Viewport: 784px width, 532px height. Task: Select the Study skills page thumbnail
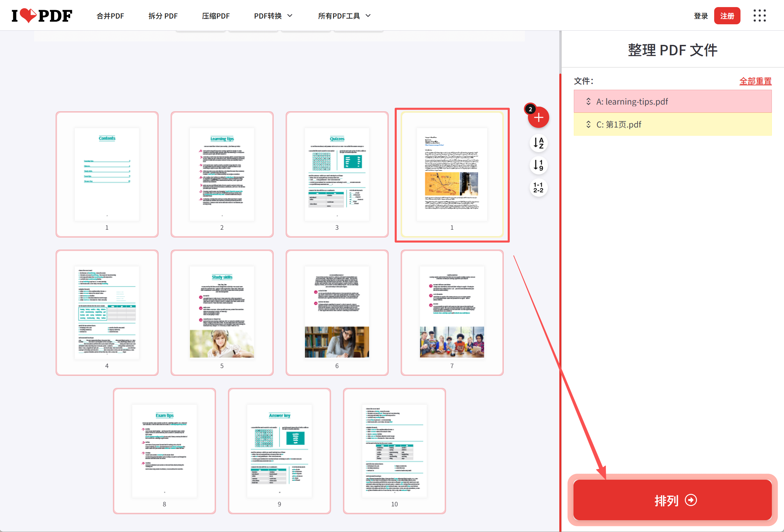click(x=222, y=312)
